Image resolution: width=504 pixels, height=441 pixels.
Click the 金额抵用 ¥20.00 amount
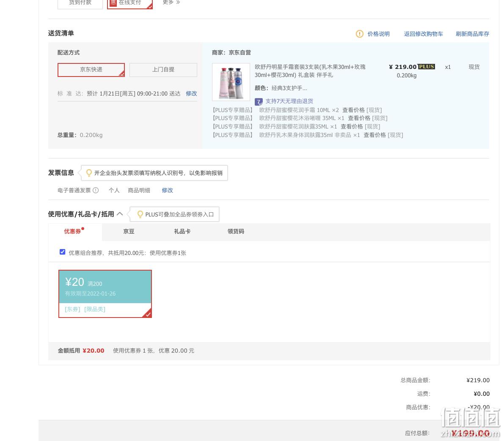tap(93, 351)
